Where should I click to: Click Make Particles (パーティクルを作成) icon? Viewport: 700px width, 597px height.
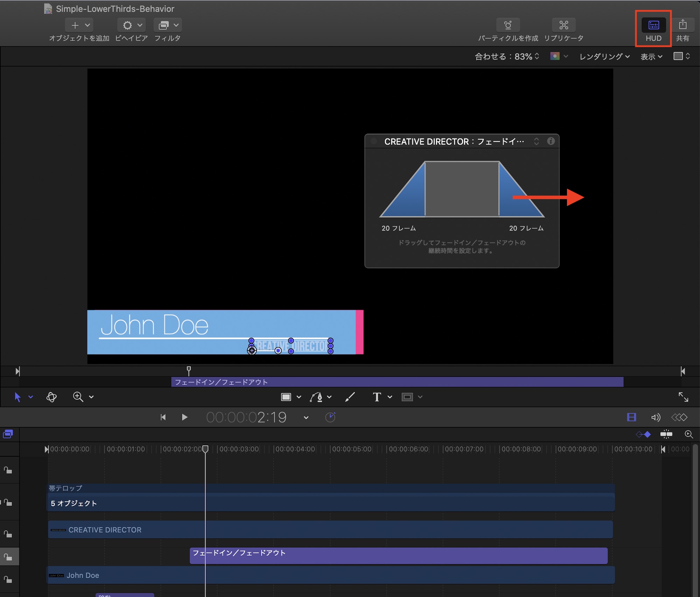[x=508, y=25]
